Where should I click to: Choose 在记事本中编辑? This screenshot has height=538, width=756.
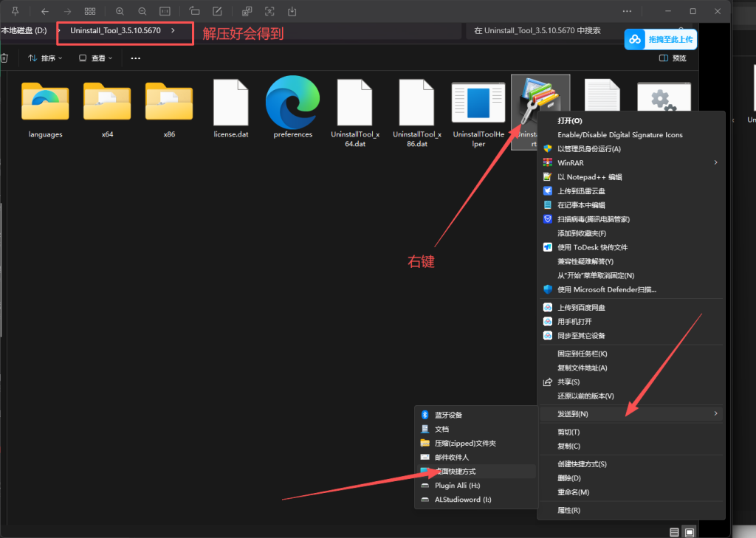point(632,205)
